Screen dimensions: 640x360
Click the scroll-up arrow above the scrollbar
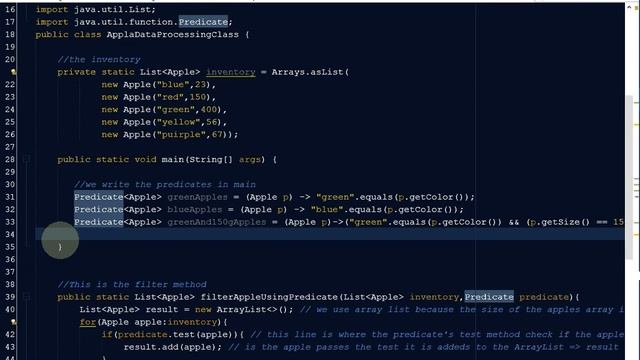pos(629,8)
